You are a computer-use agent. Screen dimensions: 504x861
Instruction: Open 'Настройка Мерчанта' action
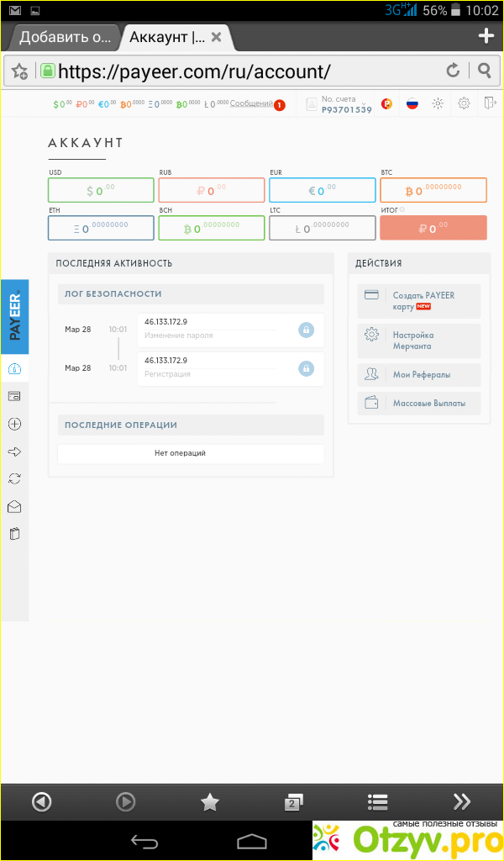(419, 340)
